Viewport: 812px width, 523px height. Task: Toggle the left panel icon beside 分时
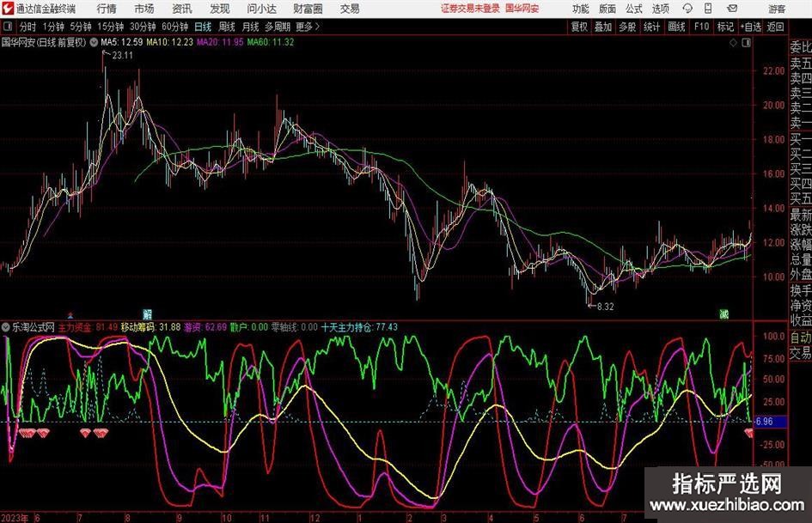click(x=8, y=27)
